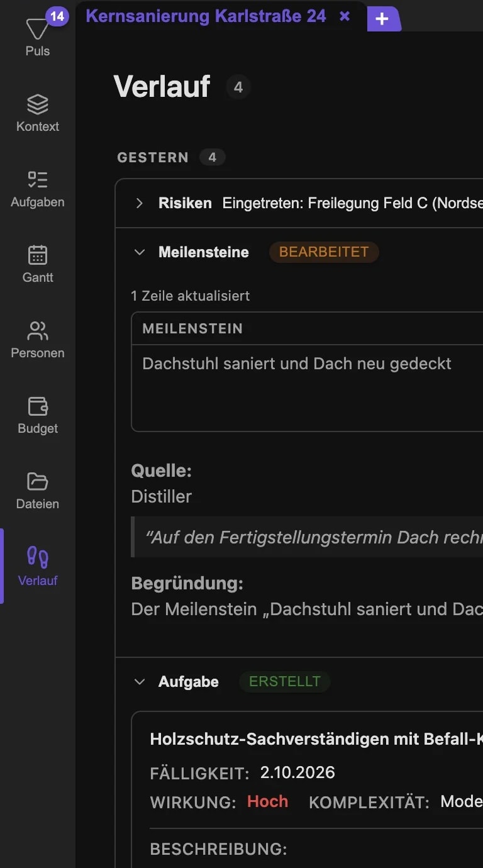Image resolution: width=483 pixels, height=868 pixels.
Task: Click the BEARBEITET status badge
Action: (324, 252)
